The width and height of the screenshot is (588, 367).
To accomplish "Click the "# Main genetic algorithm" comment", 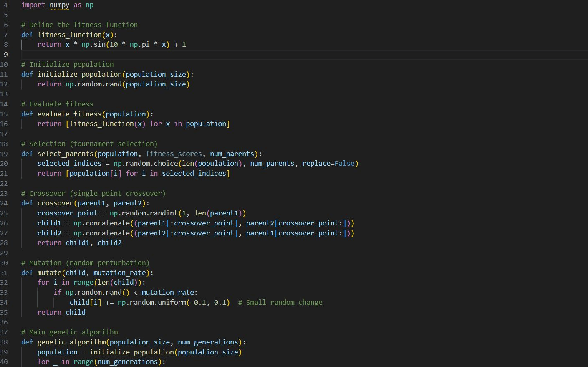I will pyautogui.click(x=70, y=332).
